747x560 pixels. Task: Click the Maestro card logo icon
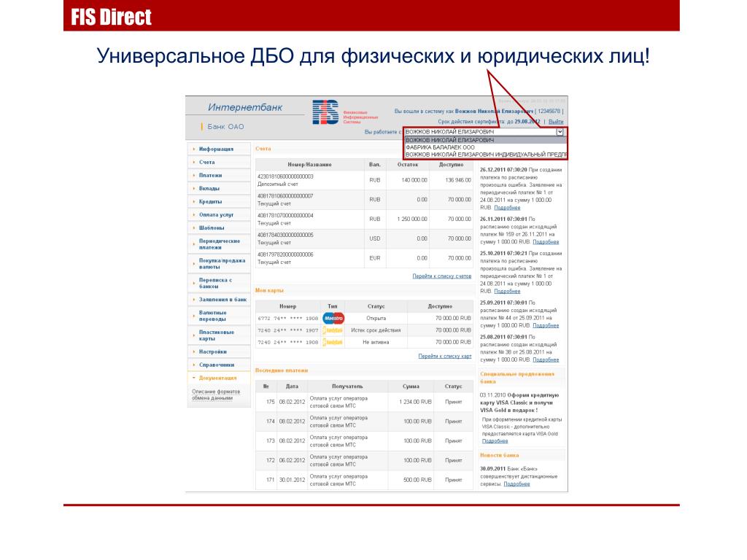click(x=333, y=318)
